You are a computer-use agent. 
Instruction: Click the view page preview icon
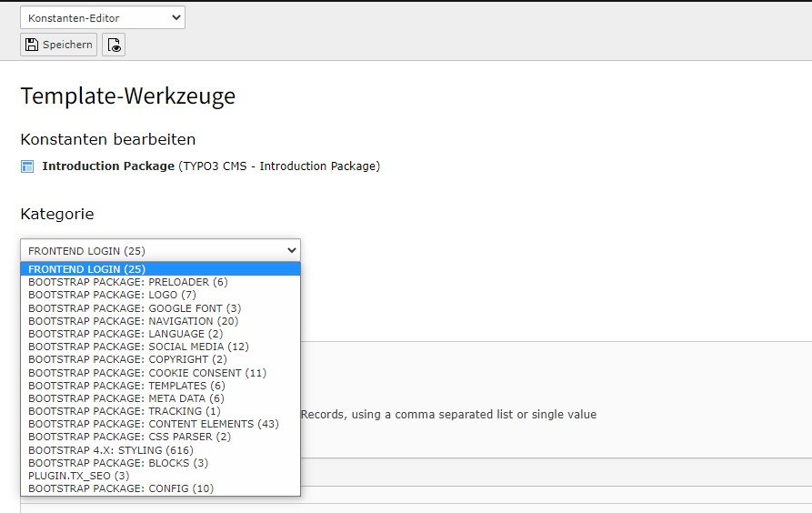pos(114,45)
